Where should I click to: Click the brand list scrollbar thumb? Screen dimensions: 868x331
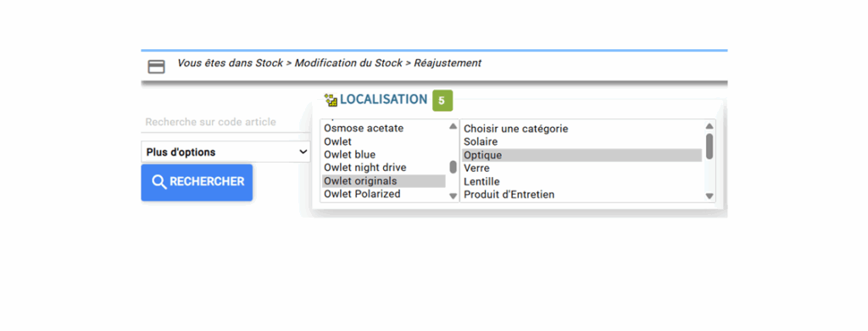[x=453, y=167]
